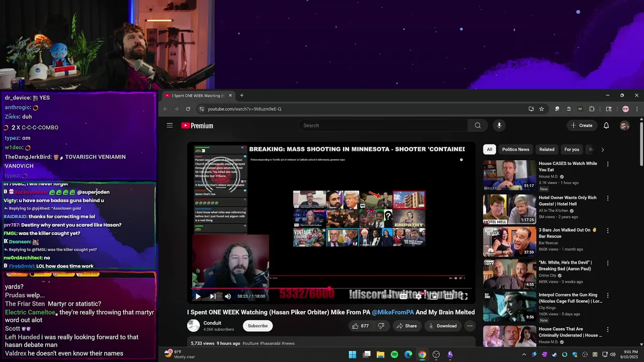Like the video with 877 likes
The width and height of the screenshot is (644, 362).
click(x=360, y=326)
